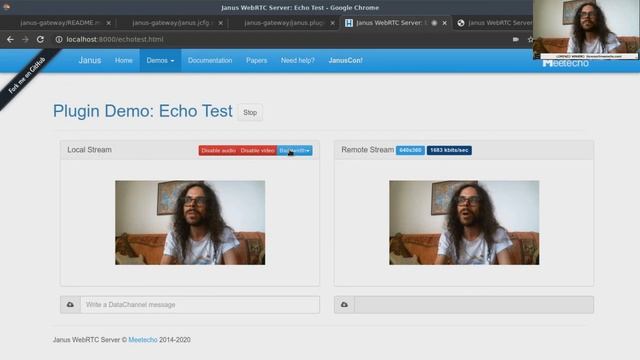This screenshot has width=640, height=360.
Task: Click the 640x360 resolution badge
Action: [410, 150]
